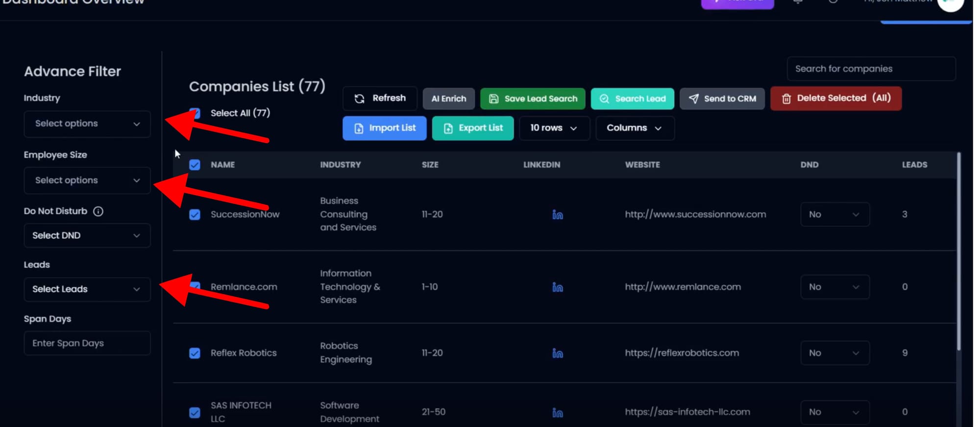
Task: Toggle the Reflex Robotics row checkbox
Action: point(195,353)
